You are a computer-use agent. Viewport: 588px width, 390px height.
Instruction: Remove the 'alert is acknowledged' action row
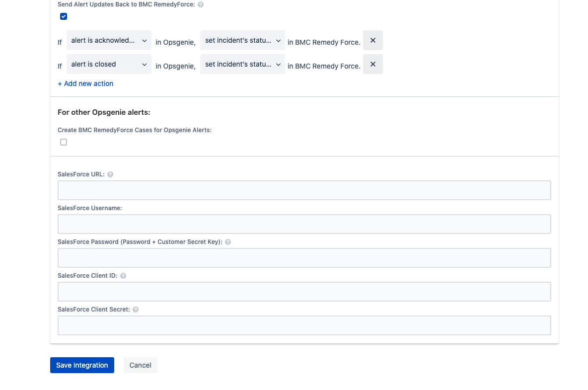373,41
